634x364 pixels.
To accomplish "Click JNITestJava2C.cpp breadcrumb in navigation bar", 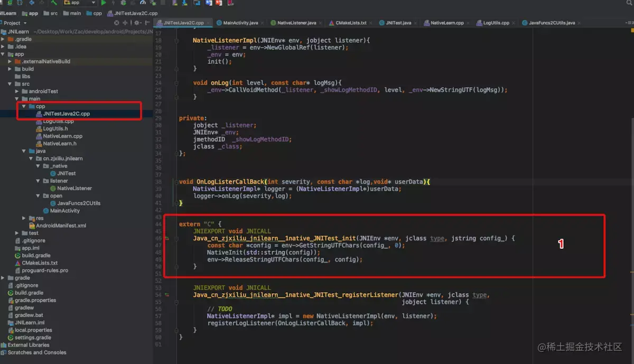I will tap(132, 13).
